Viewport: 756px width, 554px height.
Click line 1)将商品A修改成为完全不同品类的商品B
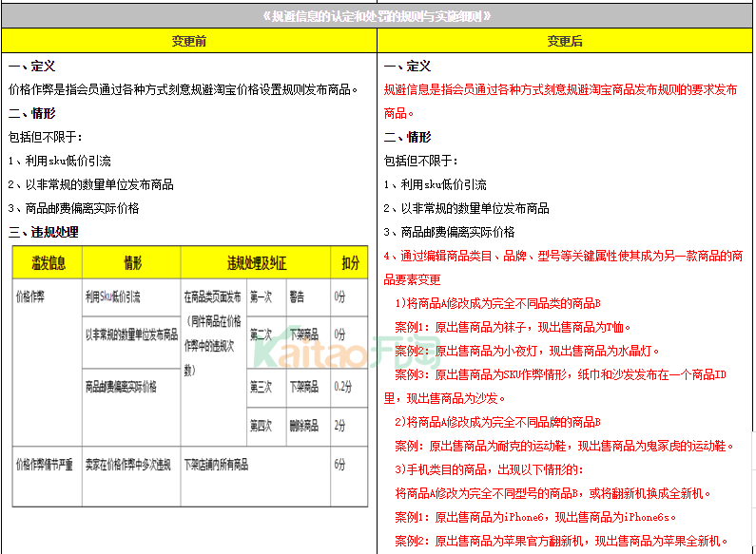497,303
